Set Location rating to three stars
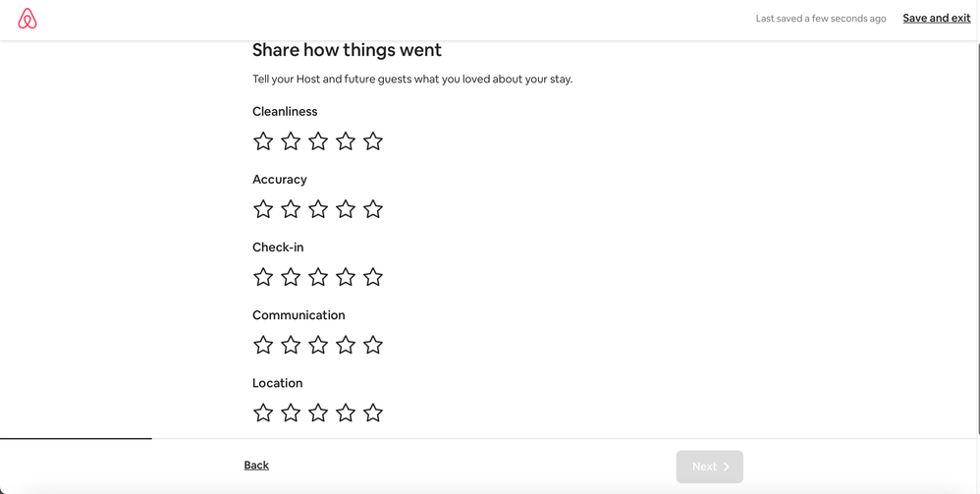980x494 pixels. [318, 412]
